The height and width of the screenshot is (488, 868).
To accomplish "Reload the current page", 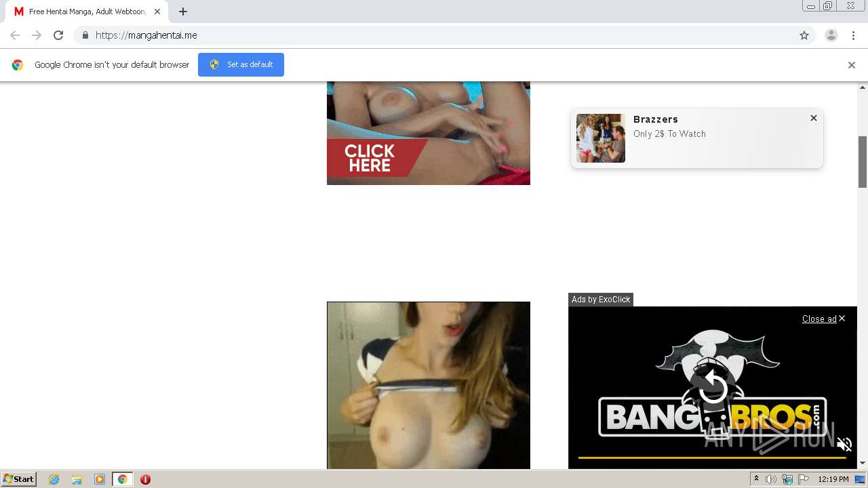I will coord(58,35).
